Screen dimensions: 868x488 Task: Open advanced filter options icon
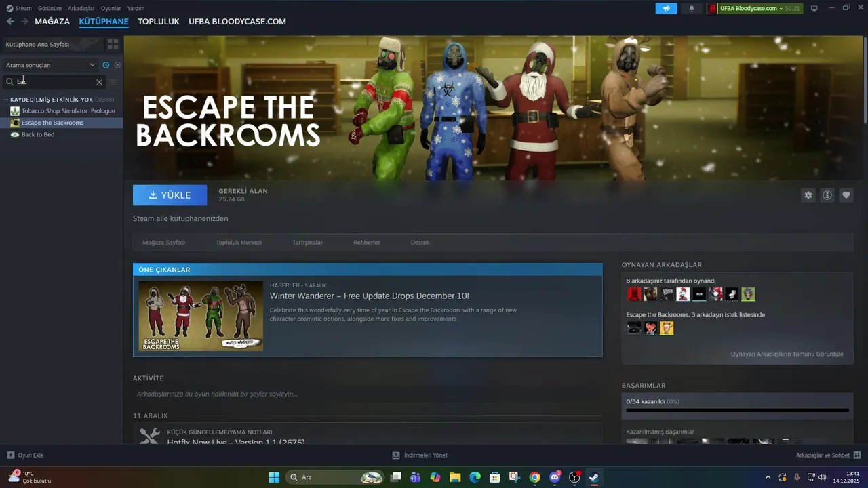click(x=113, y=82)
